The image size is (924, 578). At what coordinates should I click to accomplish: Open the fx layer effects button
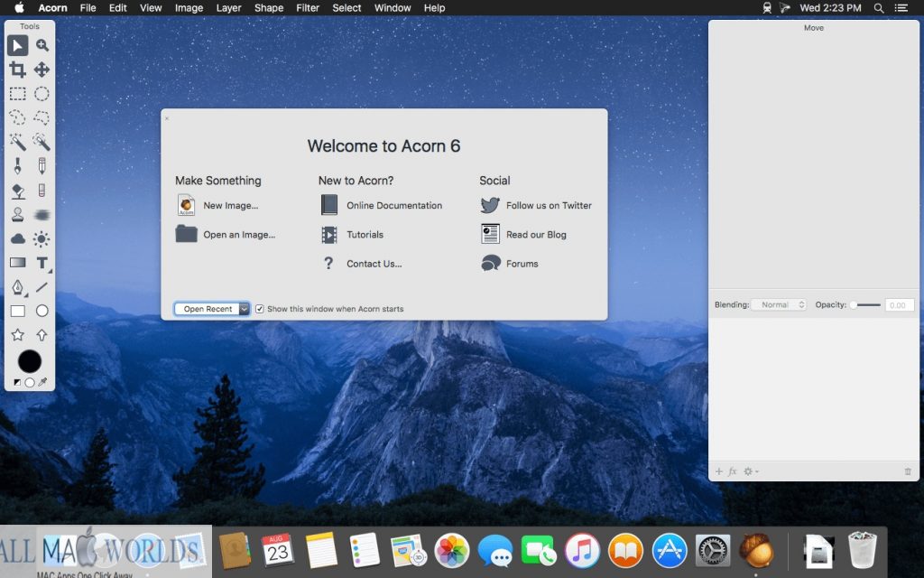pyautogui.click(x=733, y=471)
